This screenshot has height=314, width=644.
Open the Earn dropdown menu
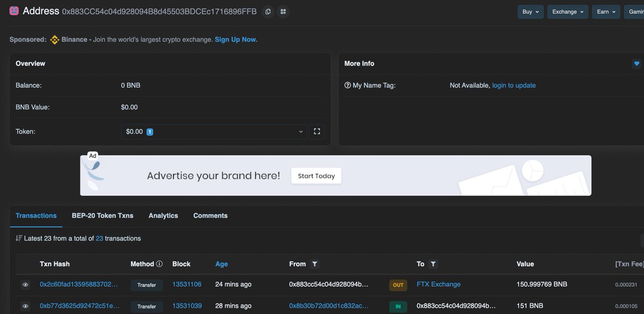(x=606, y=11)
